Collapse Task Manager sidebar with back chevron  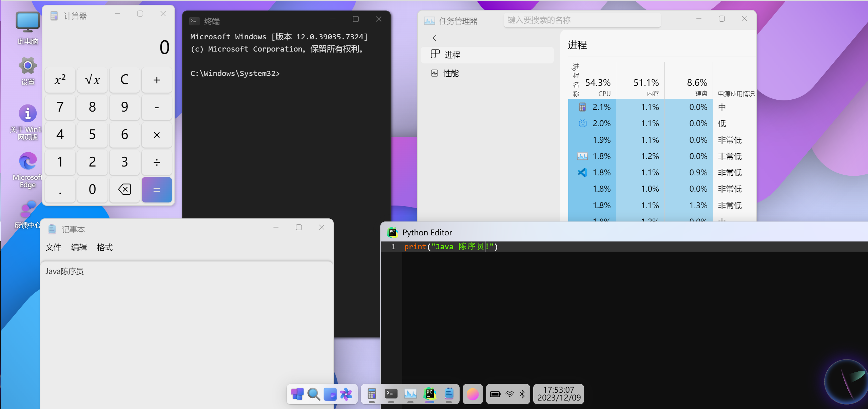(x=435, y=38)
